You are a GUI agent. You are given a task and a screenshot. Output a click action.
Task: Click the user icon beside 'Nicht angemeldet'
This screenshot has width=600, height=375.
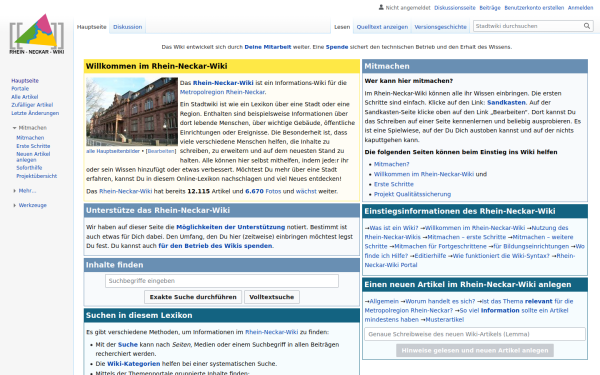pyautogui.click(x=381, y=7)
